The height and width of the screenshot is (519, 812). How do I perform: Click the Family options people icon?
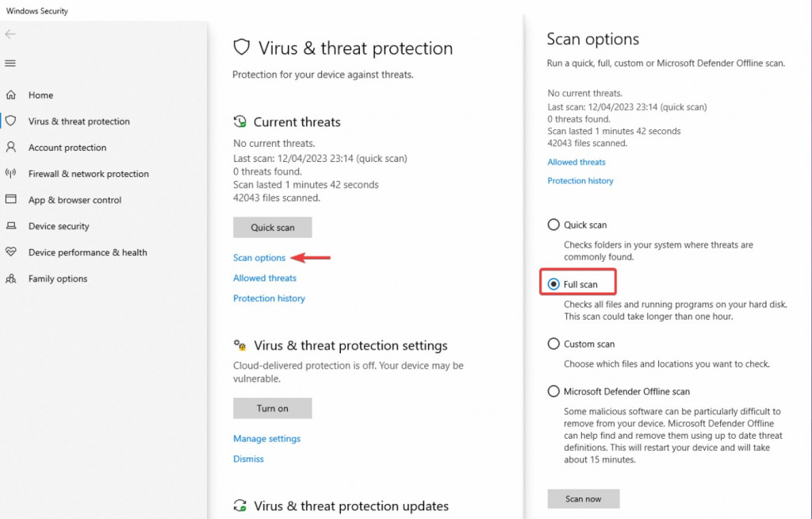[x=11, y=279]
